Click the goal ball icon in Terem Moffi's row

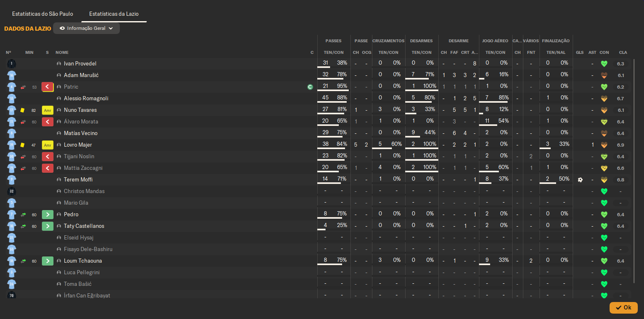pos(580,180)
